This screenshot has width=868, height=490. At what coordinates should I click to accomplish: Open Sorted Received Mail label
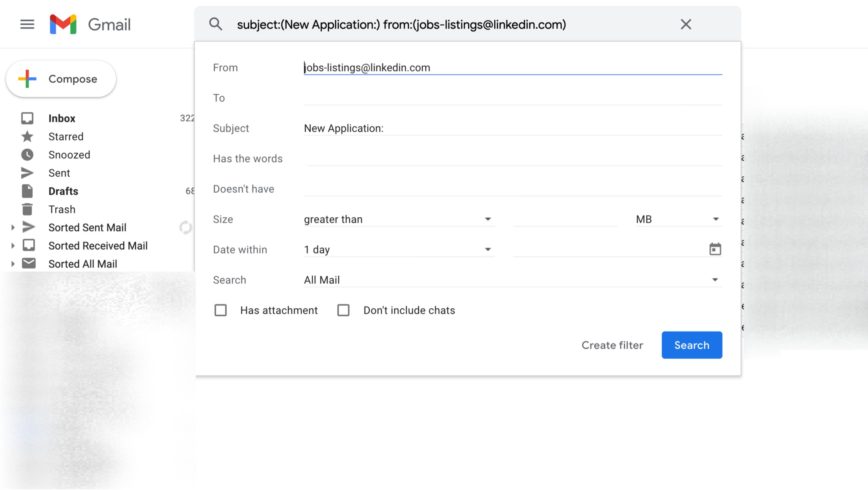98,246
